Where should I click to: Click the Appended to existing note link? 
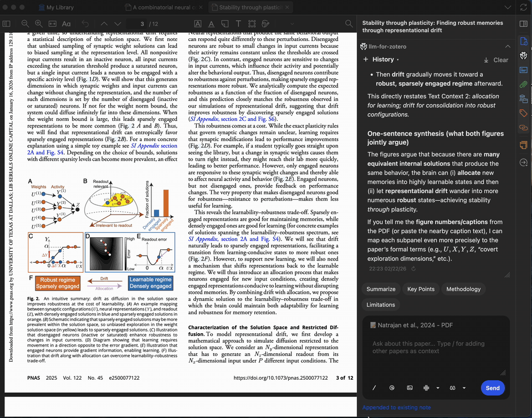pyautogui.click(x=396, y=407)
